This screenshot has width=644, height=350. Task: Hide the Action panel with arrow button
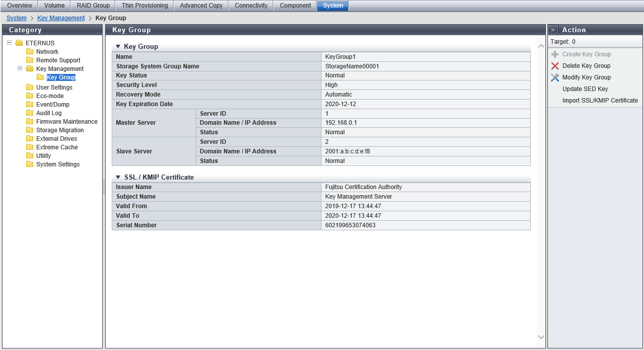(553, 30)
